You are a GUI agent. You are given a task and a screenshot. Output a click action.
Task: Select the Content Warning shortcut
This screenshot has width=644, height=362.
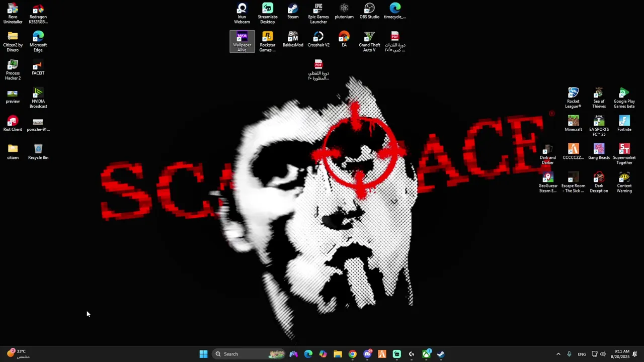tap(624, 183)
